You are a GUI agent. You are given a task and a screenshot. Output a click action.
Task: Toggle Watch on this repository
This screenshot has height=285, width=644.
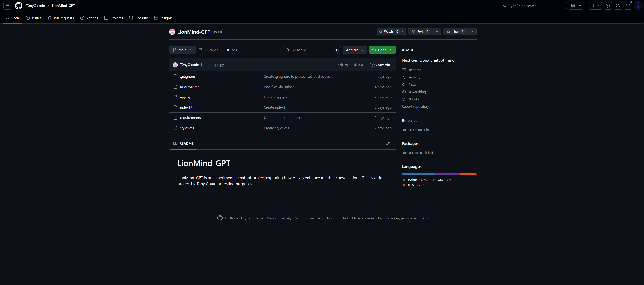click(x=388, y=31)
